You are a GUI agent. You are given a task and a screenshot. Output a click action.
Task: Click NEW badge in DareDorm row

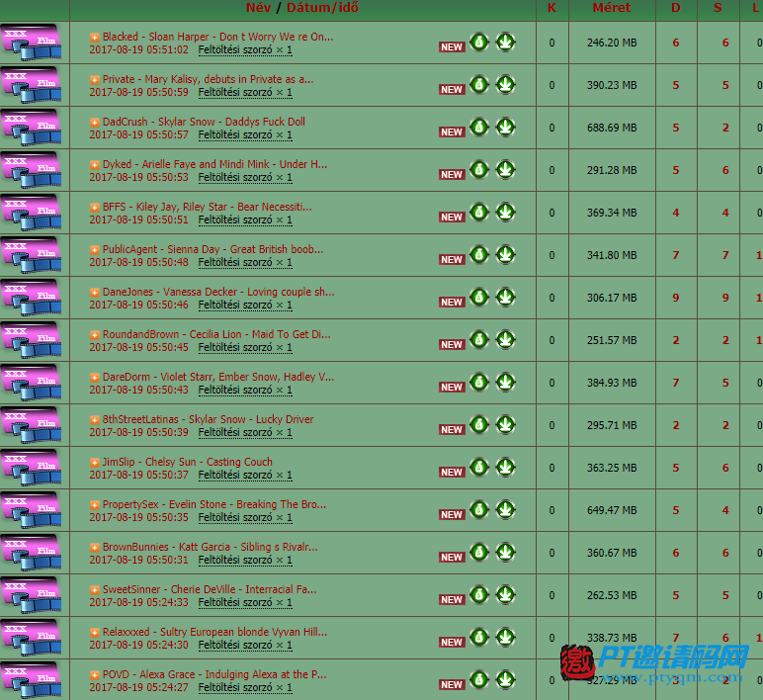(452, 388)
